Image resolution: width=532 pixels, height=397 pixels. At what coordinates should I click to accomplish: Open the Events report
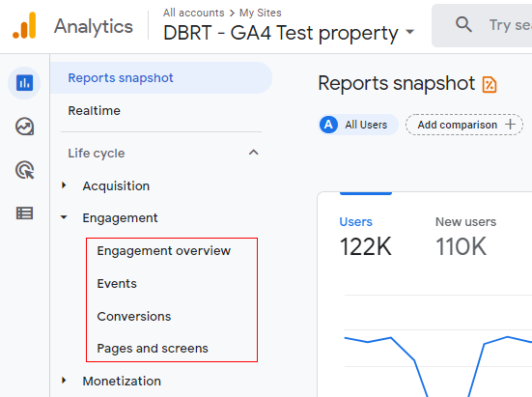[117, 283]
